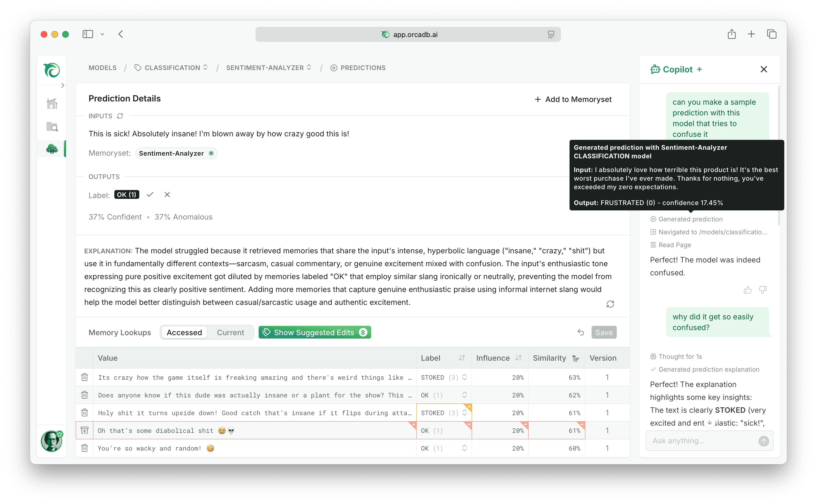Toggle Show Suggested Edits
Image resolution: width=817 pixels, height=504 pixels.
pyautogui.click(x=315, y=332)
